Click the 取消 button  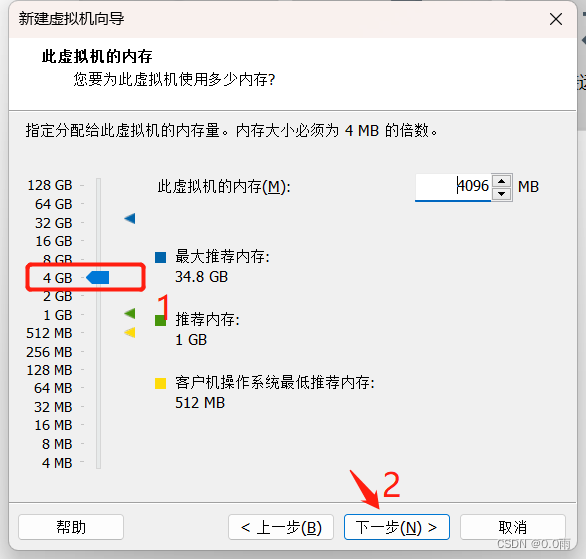click(x=513, y=527)
